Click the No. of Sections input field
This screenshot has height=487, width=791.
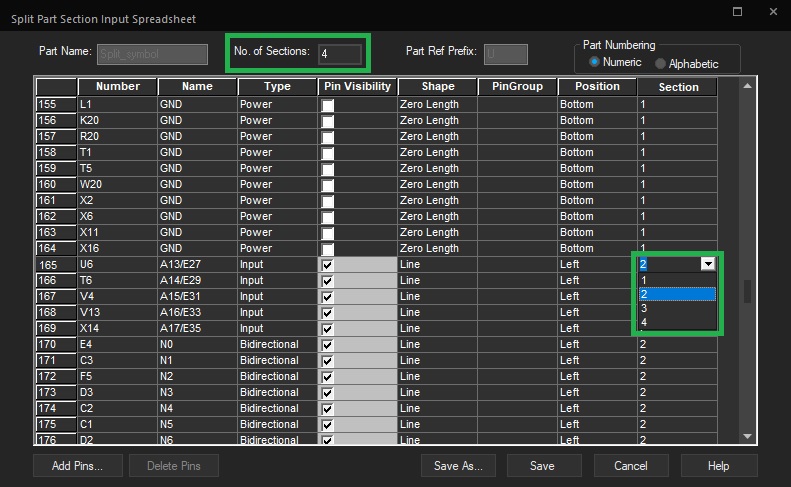pyautogui.click(x=340, y=53)
